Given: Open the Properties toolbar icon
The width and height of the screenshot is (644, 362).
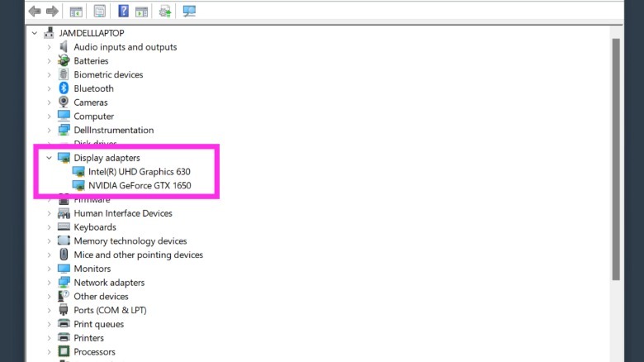Looking at the screenshot, I should [100, 11].
